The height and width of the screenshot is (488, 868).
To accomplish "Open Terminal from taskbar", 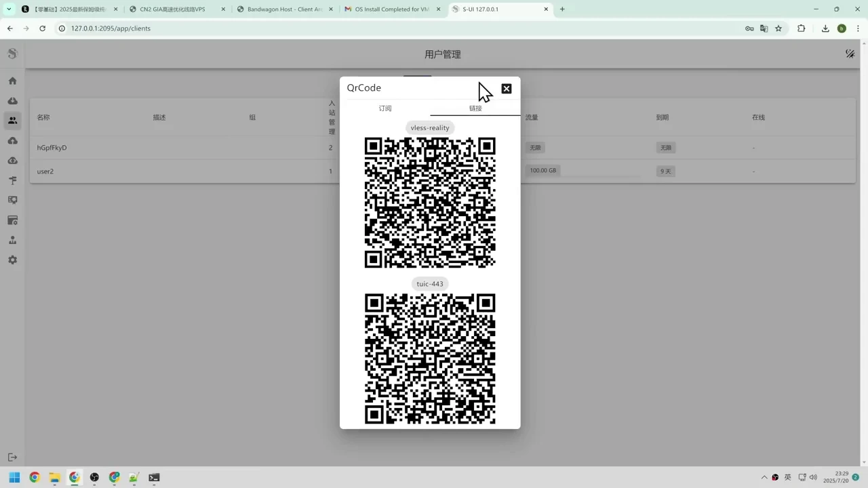I will tap(154, 477).
